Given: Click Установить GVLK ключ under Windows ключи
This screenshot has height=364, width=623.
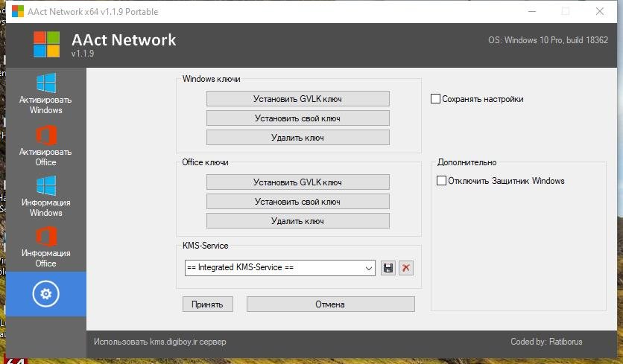Looking at the screenshot, I should [297, 99].
